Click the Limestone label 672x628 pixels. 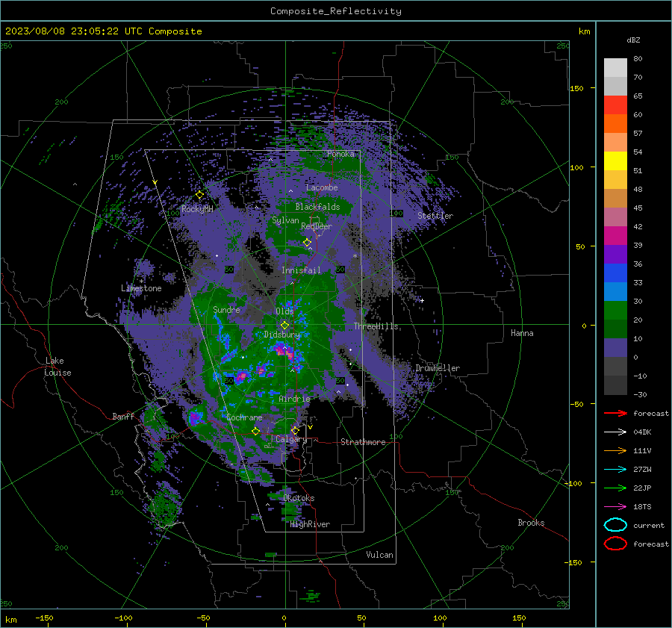point(141,288)
